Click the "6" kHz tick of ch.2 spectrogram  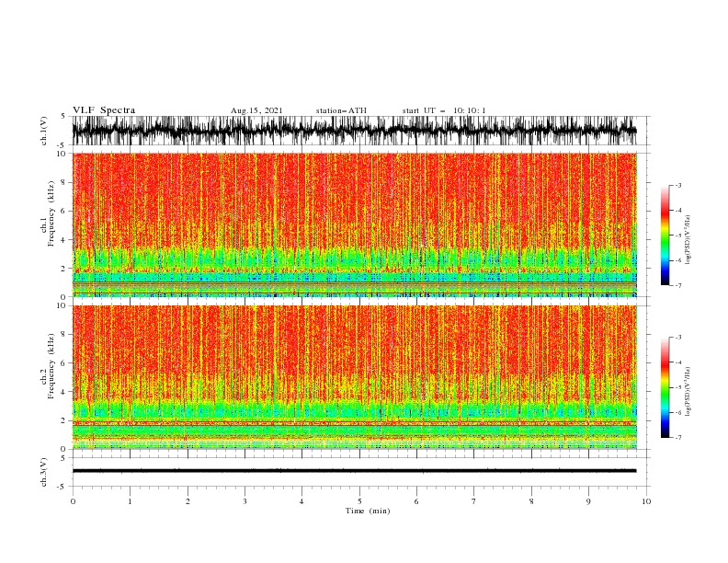(64, 363)
